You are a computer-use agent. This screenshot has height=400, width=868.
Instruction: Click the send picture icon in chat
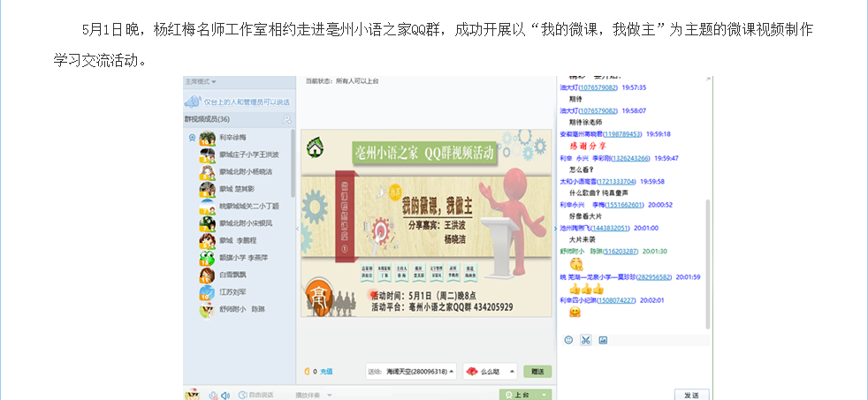[x=603, y=340]
